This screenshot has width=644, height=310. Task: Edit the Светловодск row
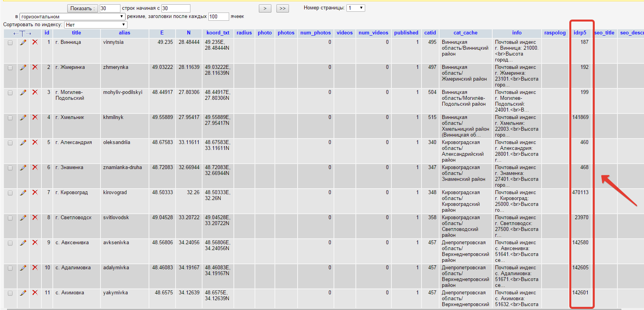[23, 218]
